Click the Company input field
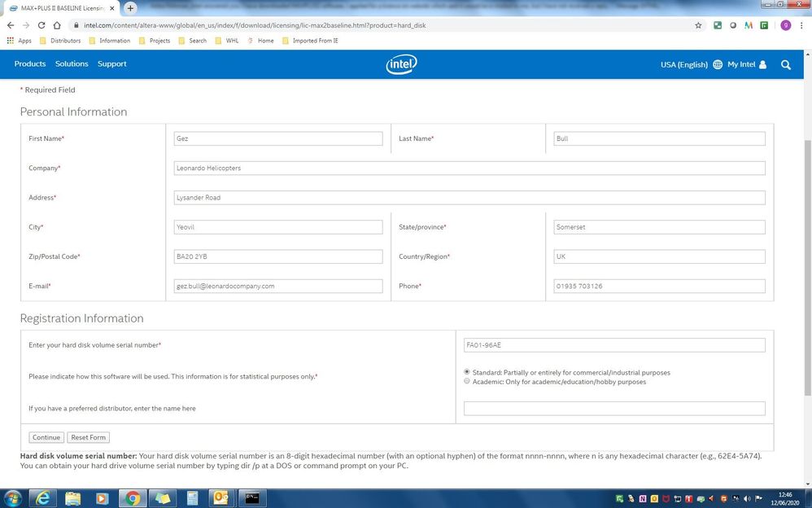This screenshot has height=508, width=812. (x=469, y=168)
